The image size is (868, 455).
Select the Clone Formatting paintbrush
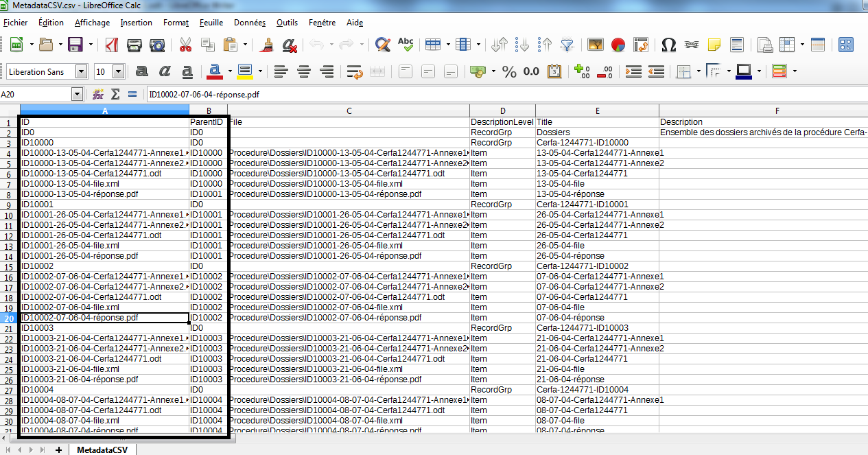pyautogui.click(x=267, y=45)
